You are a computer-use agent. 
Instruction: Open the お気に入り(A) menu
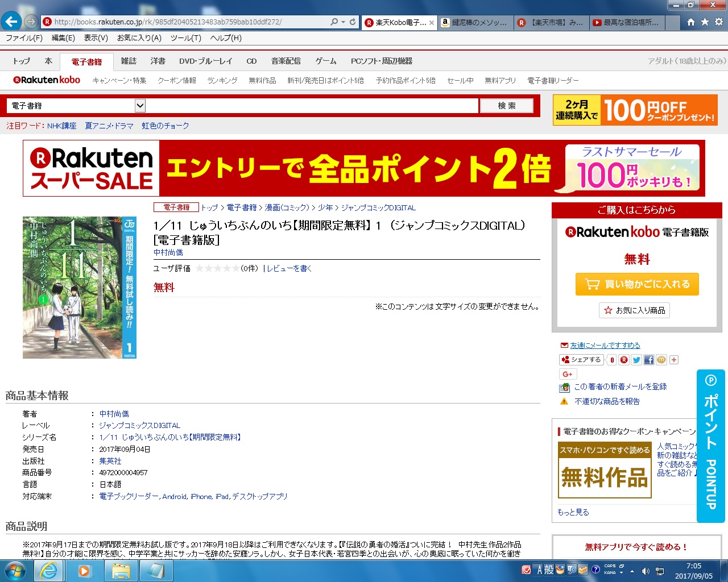tap(139, 38)
